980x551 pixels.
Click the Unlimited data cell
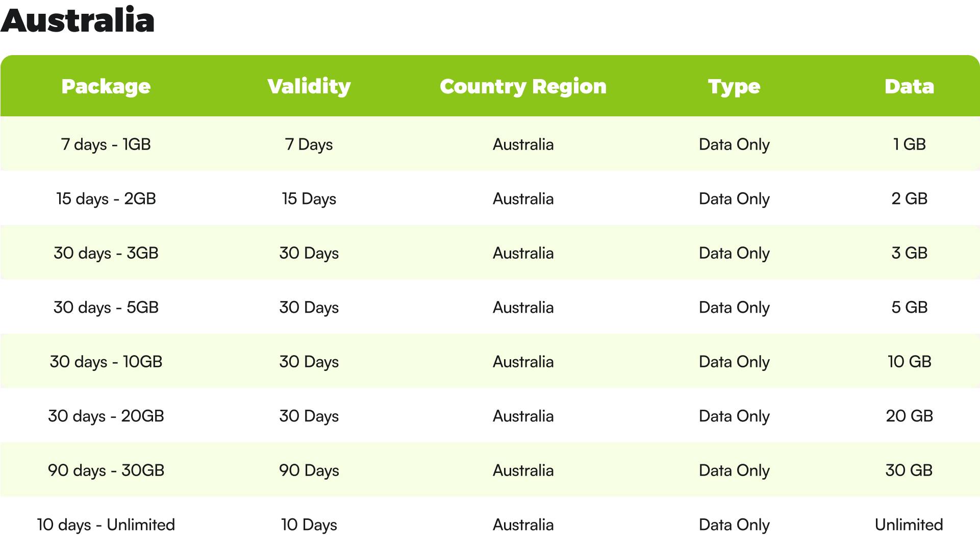coord(909,524)
